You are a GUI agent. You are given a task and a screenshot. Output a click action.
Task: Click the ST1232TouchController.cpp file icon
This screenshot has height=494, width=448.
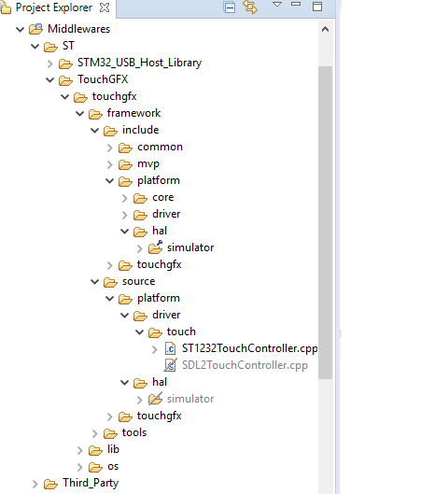point(170,348)
